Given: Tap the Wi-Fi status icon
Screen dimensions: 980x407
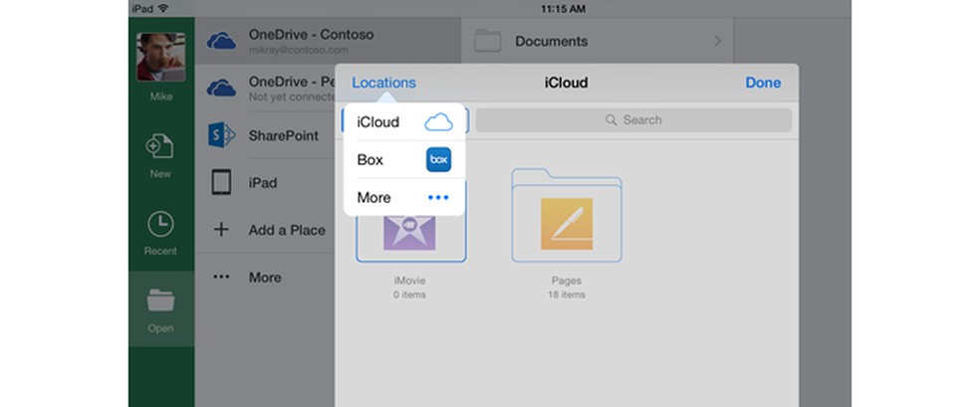Looking at the screenshot, I should click(x=163, y=8).
